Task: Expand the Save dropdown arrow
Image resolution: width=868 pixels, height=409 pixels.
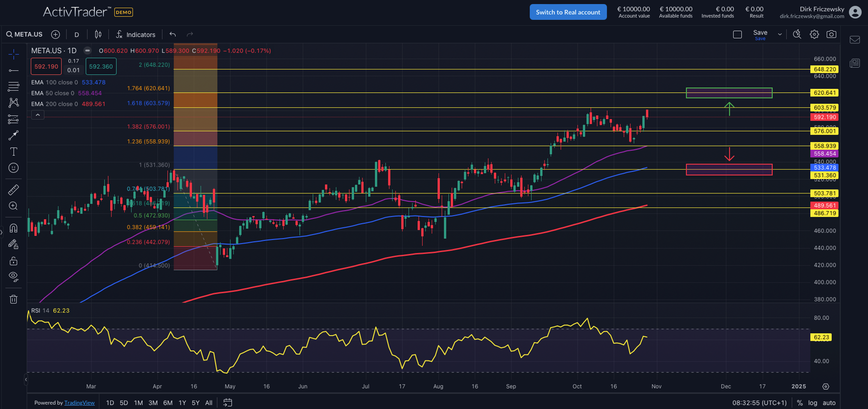Action: 779,34
